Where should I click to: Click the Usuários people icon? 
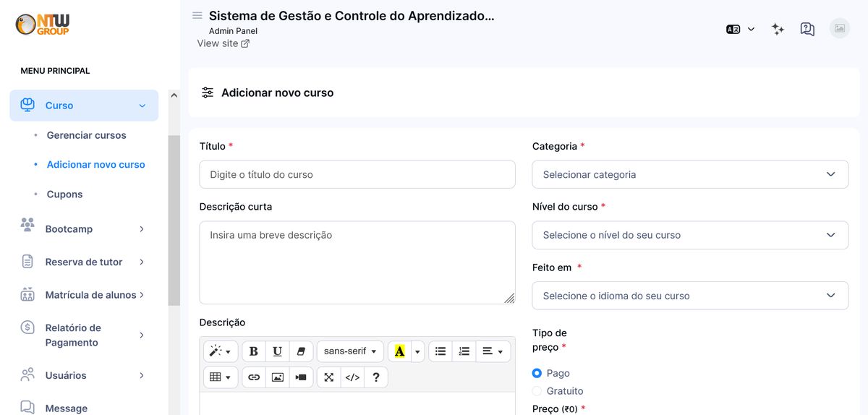point(27,375)
